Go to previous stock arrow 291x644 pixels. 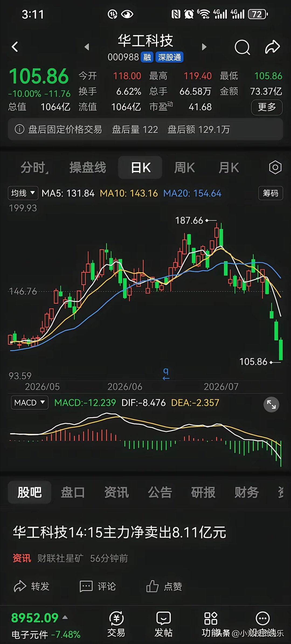[x=87, y=47]
